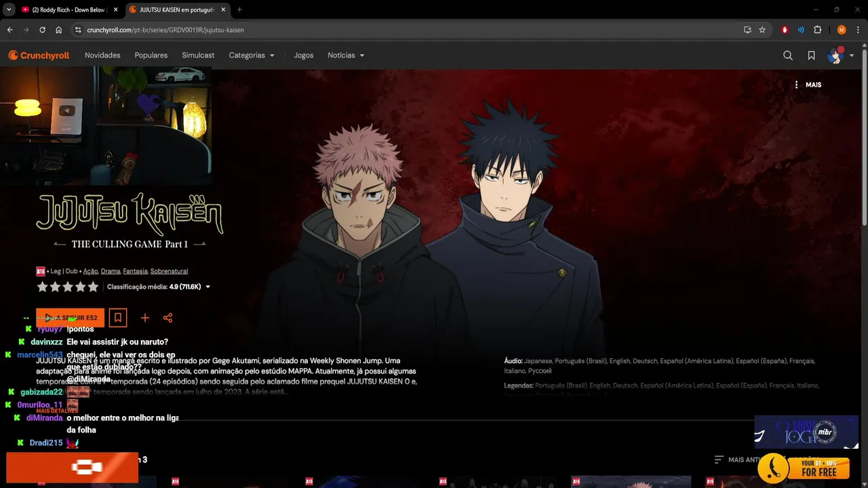Click the share icon
Image resolution: width=868 pixels, height=488 pixels.
click(167, 318)
